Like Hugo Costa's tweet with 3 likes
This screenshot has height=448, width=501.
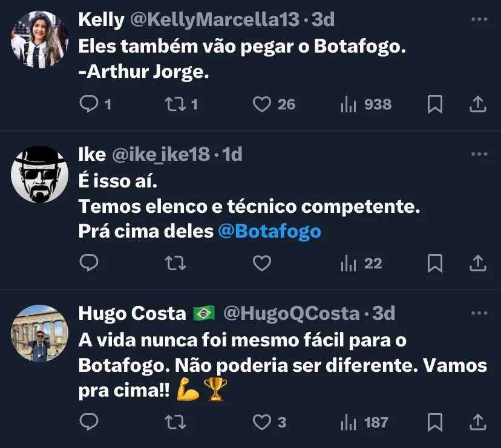coord(261,422)
